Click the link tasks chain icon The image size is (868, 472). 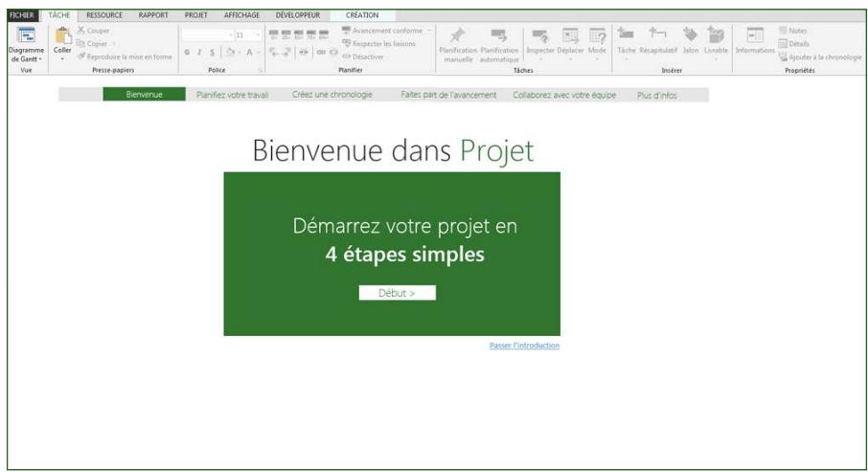[321, 52]
